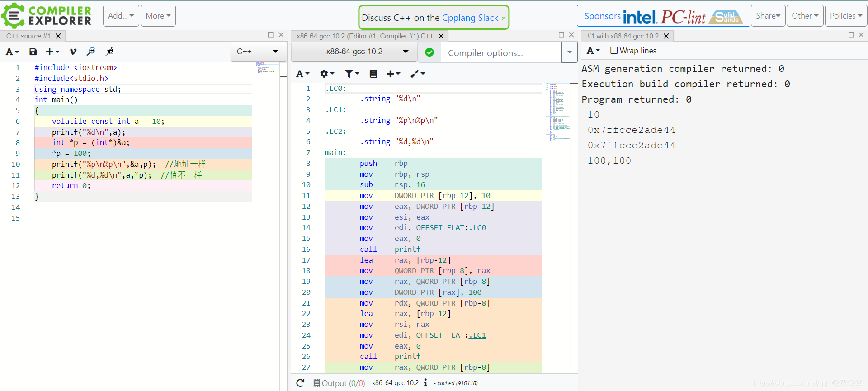The image size is (868, 391).
Task: Click the save source file icon
Action: (33, 52)
